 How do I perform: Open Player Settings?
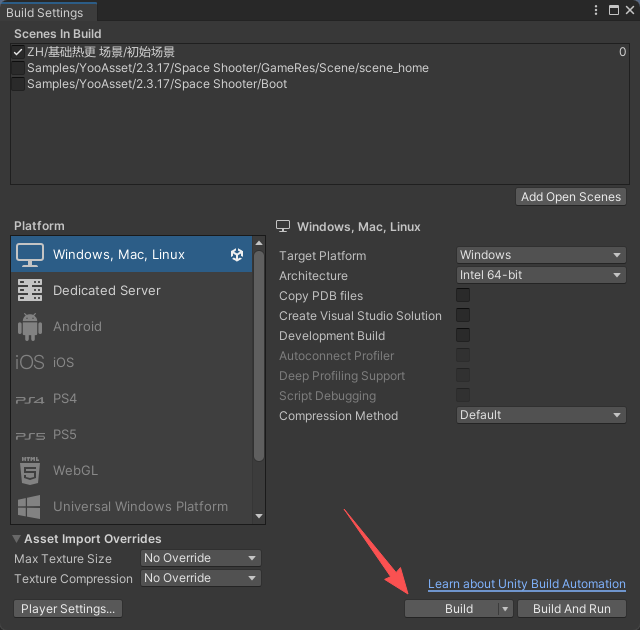68,609
